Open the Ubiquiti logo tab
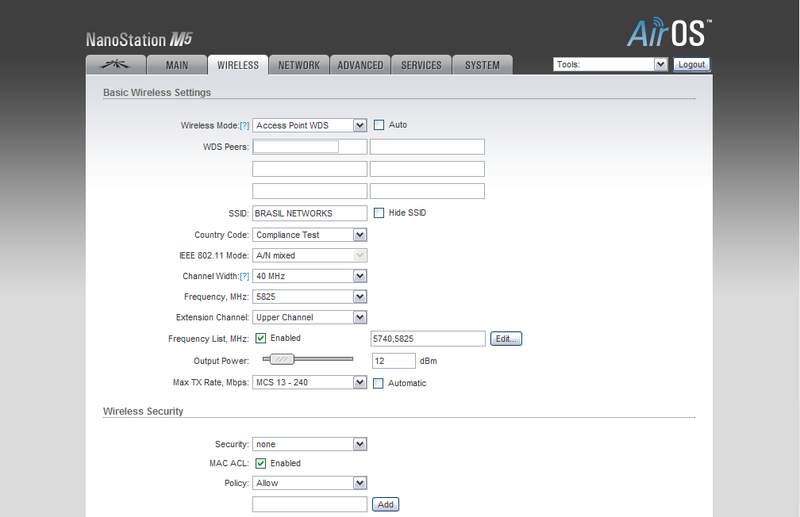Image resolution: width=800 pixels, height=517 pixels. click(x=116, y=65)
